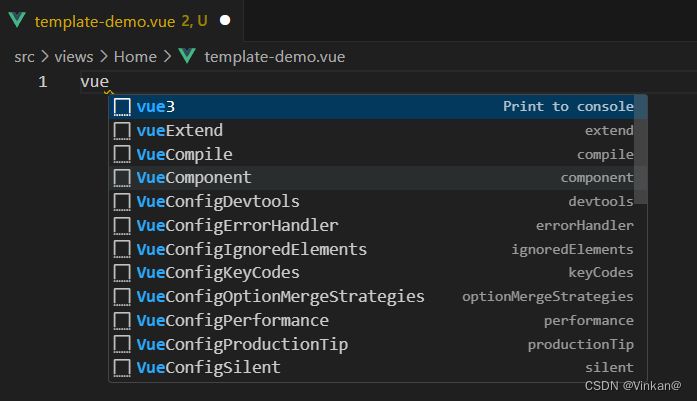697x401 pixels.
Task: Select VueConfigSilent suggestion
Action: click(x=378, y=368)
